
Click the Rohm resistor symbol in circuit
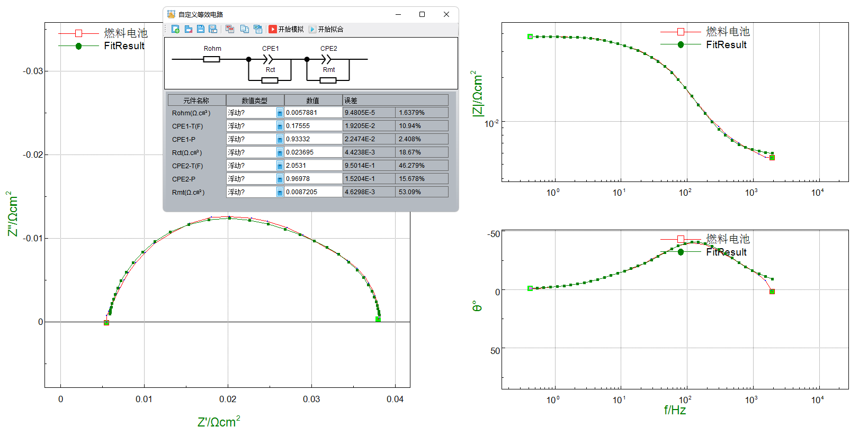click(x=212, y=59)
